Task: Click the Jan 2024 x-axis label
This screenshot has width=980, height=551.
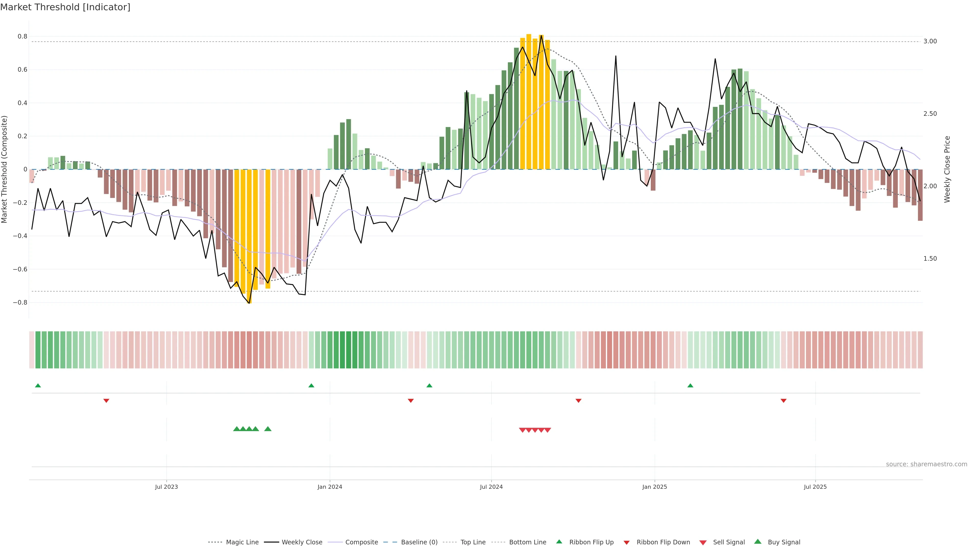Action: pyautogui.click(x=330, y=487)
